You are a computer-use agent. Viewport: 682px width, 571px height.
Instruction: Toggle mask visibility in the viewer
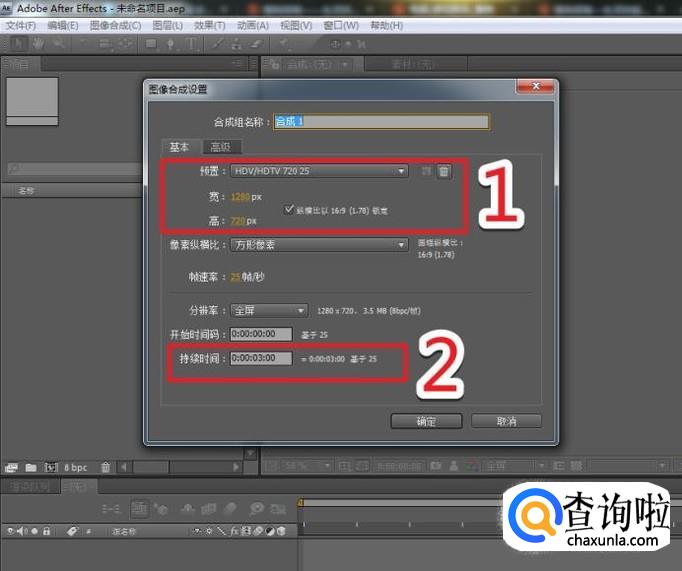point(362,466)
